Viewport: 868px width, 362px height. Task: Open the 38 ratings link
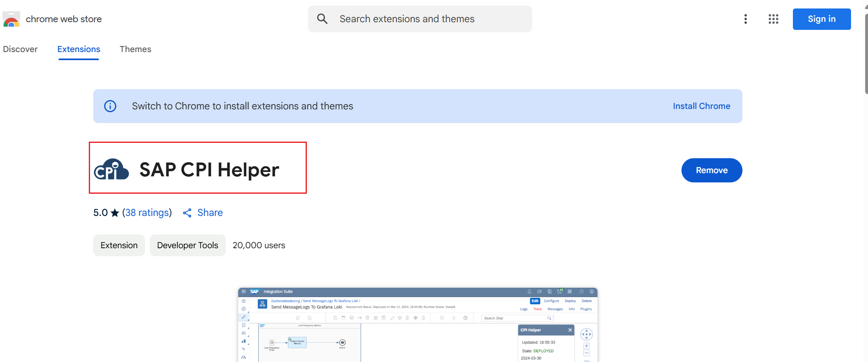147,213
